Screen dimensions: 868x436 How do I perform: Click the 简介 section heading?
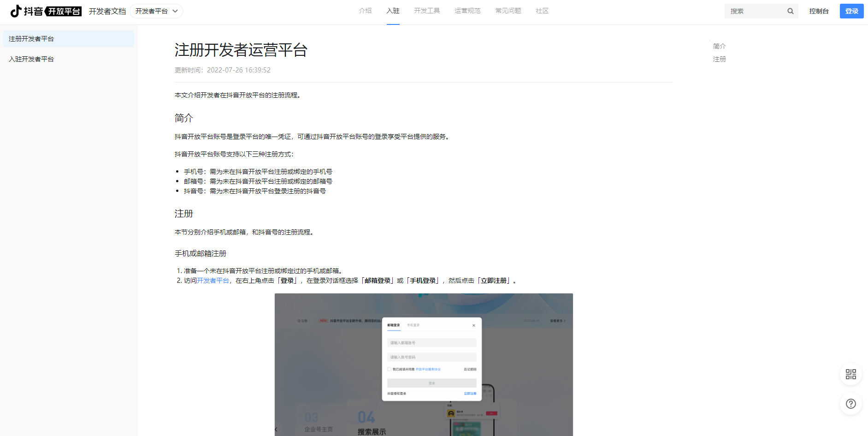pos(183,118)
